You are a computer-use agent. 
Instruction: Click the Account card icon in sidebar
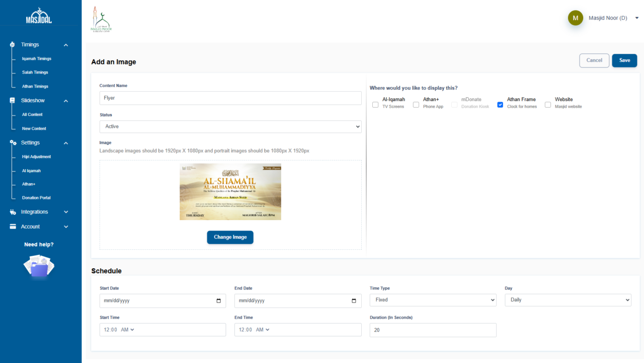pyautogui.click(x=13, y=227)
